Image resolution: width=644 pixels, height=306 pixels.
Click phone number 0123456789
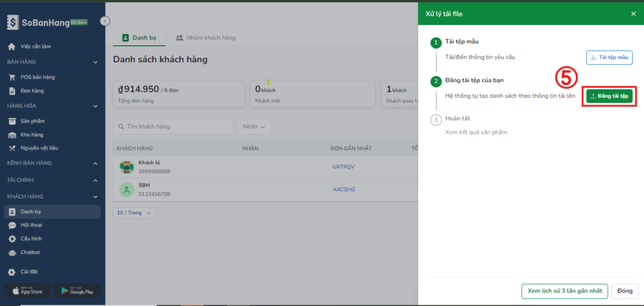point(155,194)
